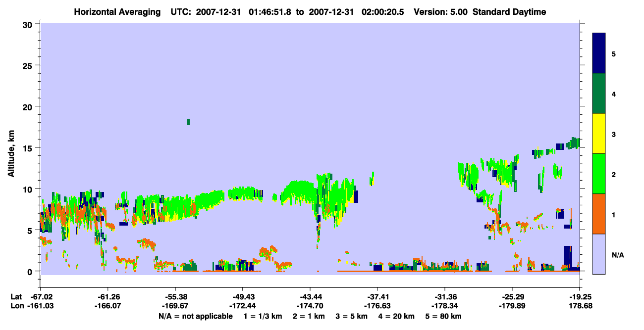Screen dimensions: 644x330
Task: Click longitude value -161.03
Action: pos(40,306)
